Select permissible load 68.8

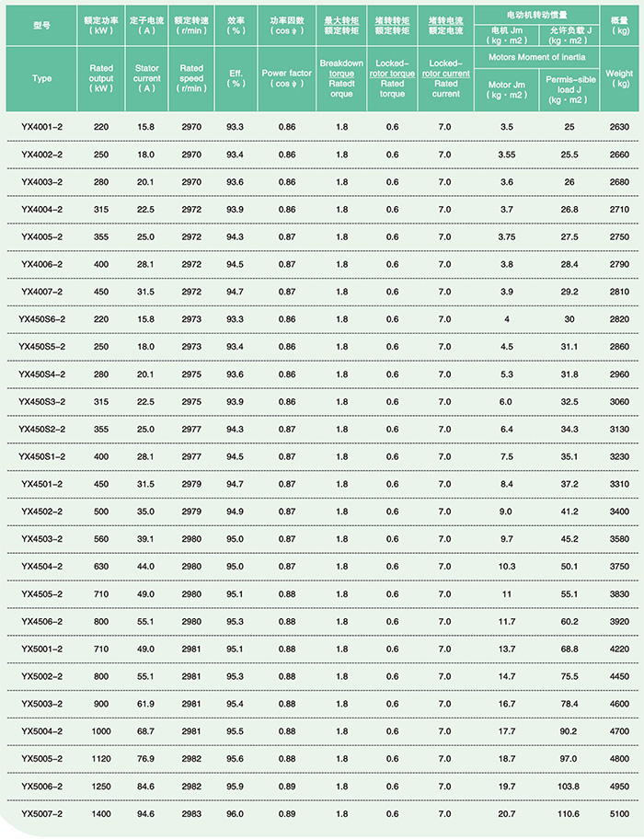tap(569, 649)
